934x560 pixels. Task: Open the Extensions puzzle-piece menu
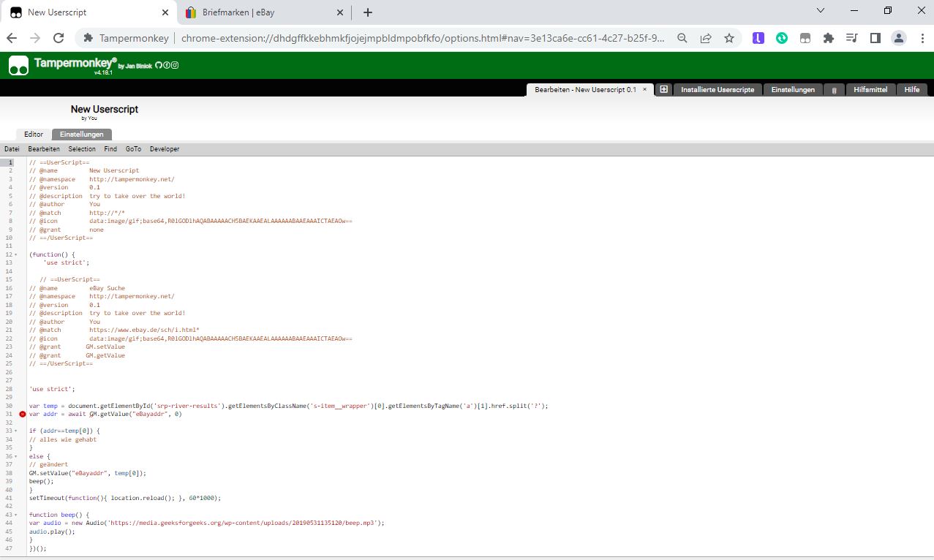coord(829,38)
